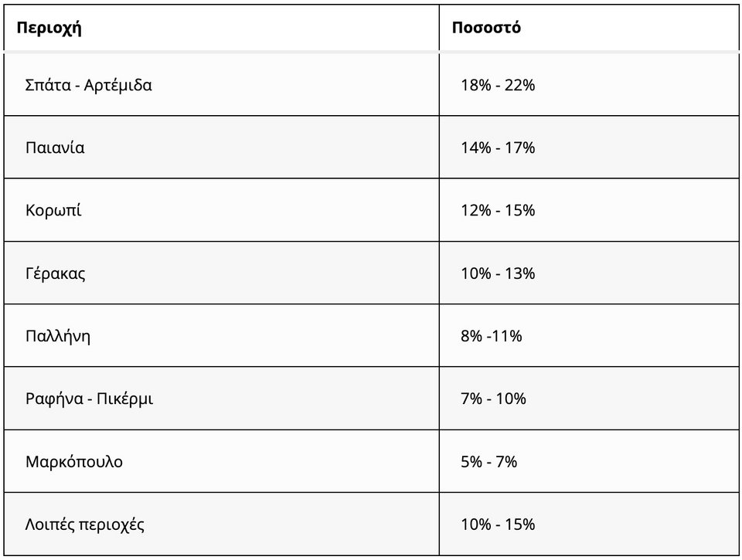Select the Ραφήνα - Πικέρμι cell
The width and height of the screenshot is (742, 560).
click(x=90, y=399)
